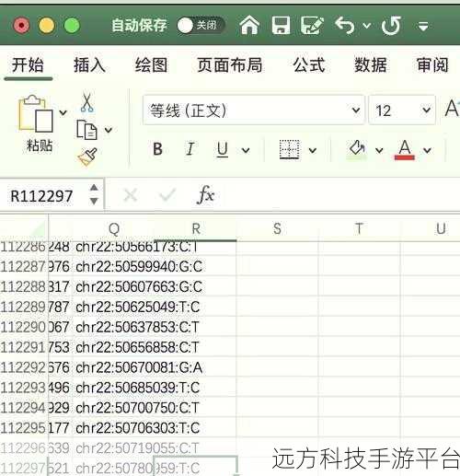Click cell chr22:50706303:T:C

coord(138,428)
